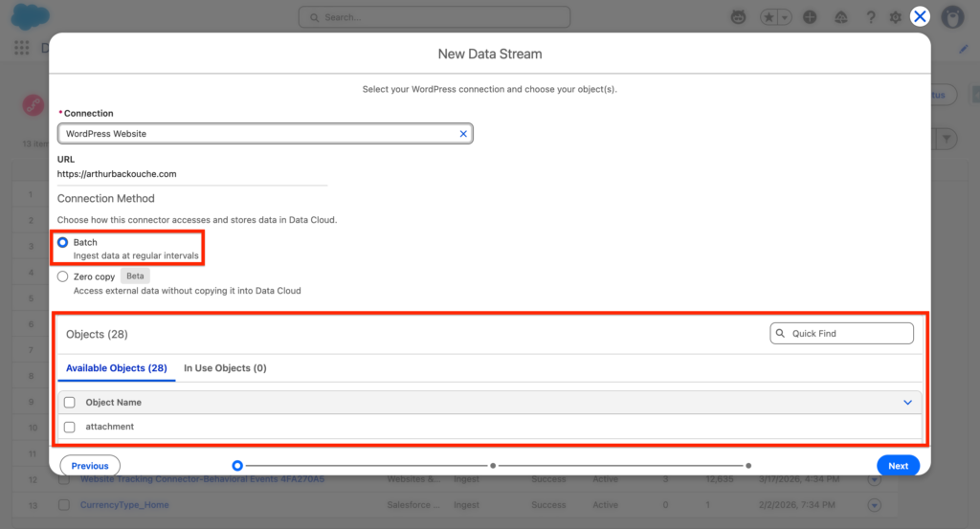This screenshot has height=529, width=980.
Task: Switch to the In Use Objects tab
Action: (x=225, y=368)
